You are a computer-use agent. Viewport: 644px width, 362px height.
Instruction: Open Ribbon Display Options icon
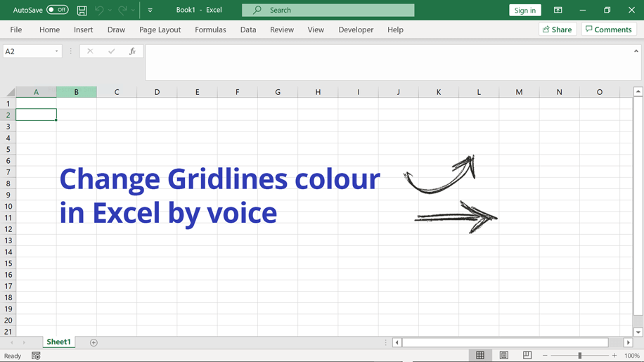(558, 11)
